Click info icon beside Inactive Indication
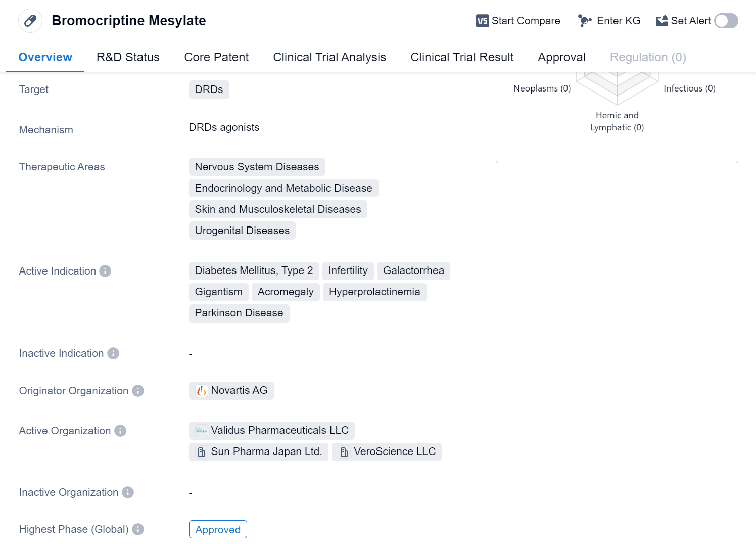Viewport: 756px width, 544px height. [113, 353]
